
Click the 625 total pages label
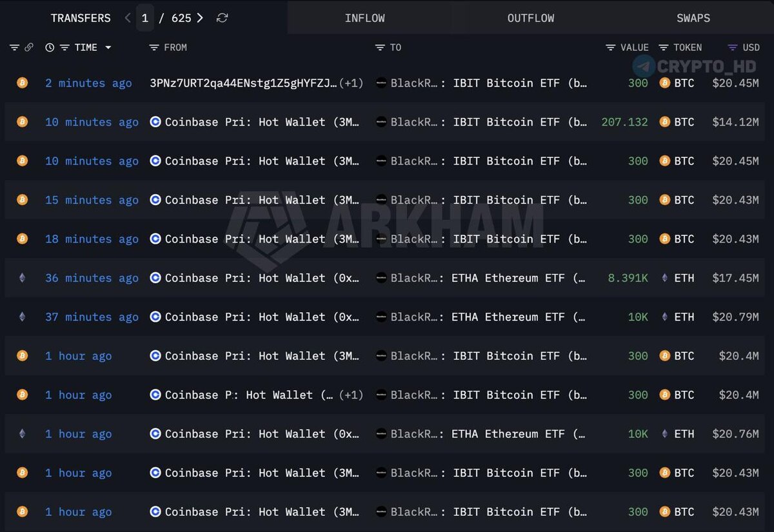(x=181, y=18)
